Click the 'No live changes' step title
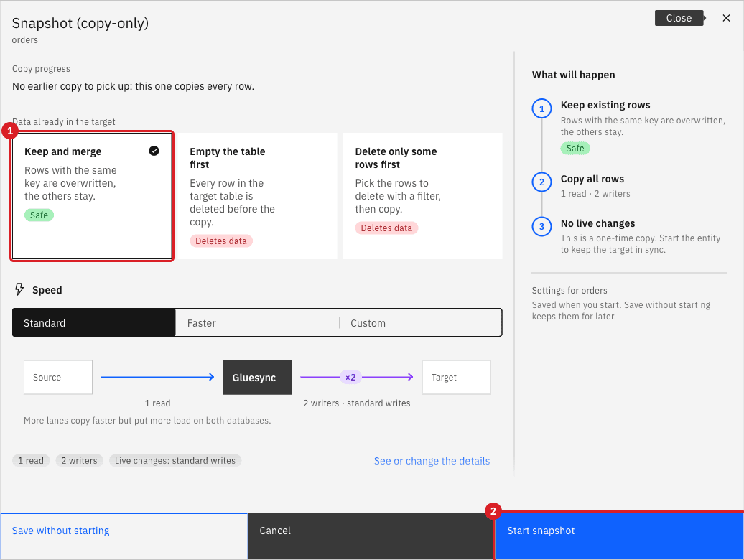 point(597,223)
